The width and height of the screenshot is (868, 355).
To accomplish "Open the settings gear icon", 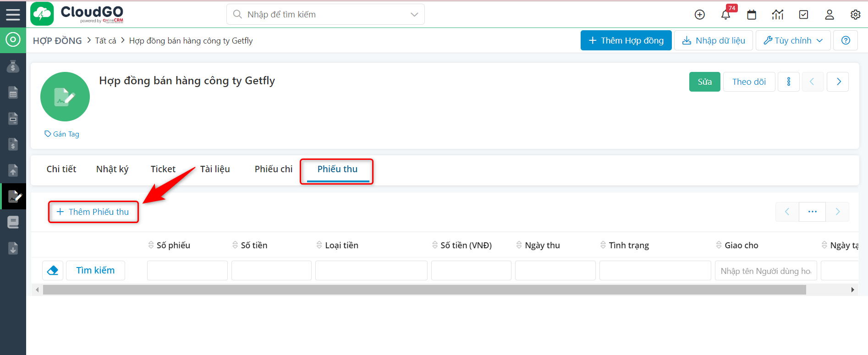I will coord(855,15).
